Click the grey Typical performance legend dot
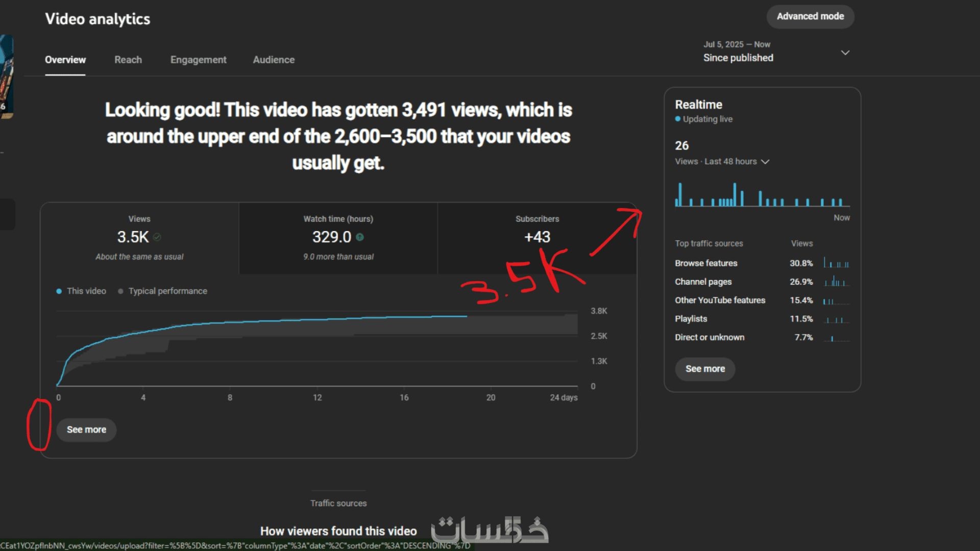The image size is (980, 551). [120, 291]
